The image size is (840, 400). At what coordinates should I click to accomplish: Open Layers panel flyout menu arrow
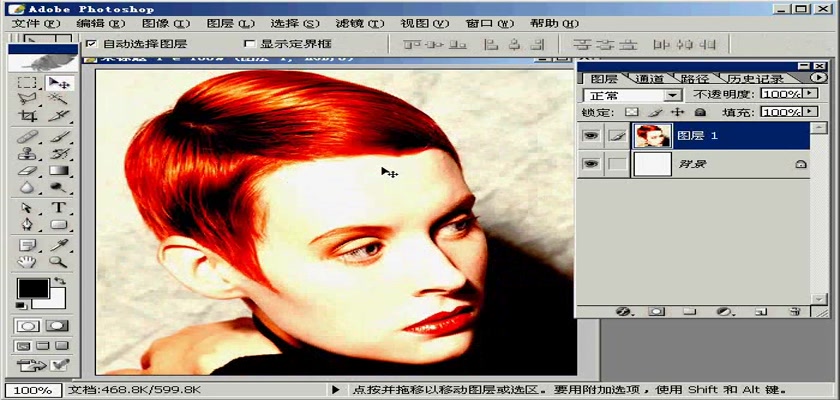818,78
